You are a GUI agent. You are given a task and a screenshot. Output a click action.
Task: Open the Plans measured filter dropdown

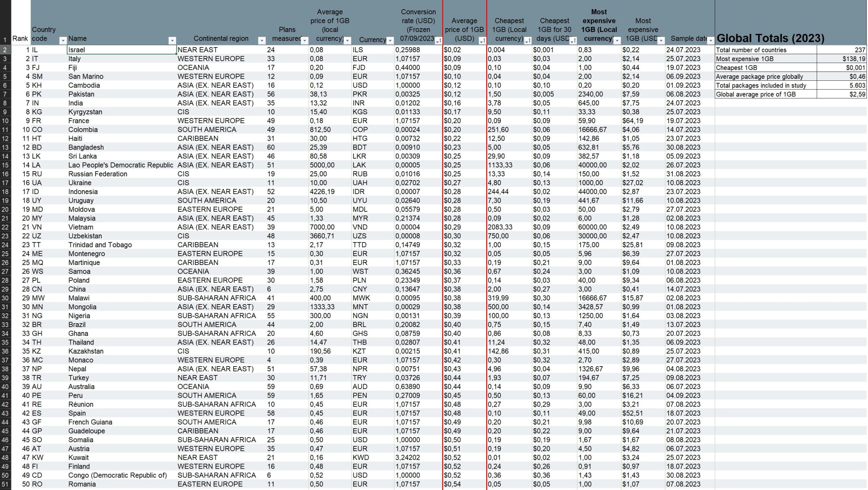pyautogui.click(x=305, y=41)
